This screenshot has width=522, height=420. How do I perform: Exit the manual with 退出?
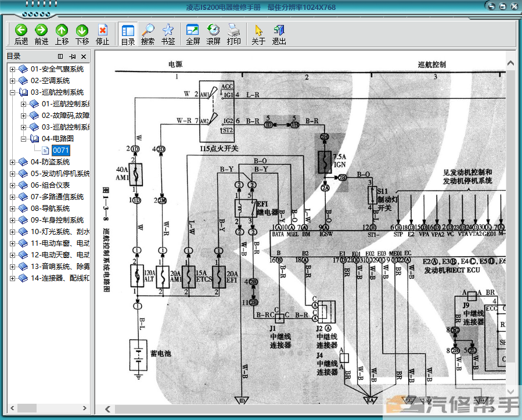click(279, 34)
